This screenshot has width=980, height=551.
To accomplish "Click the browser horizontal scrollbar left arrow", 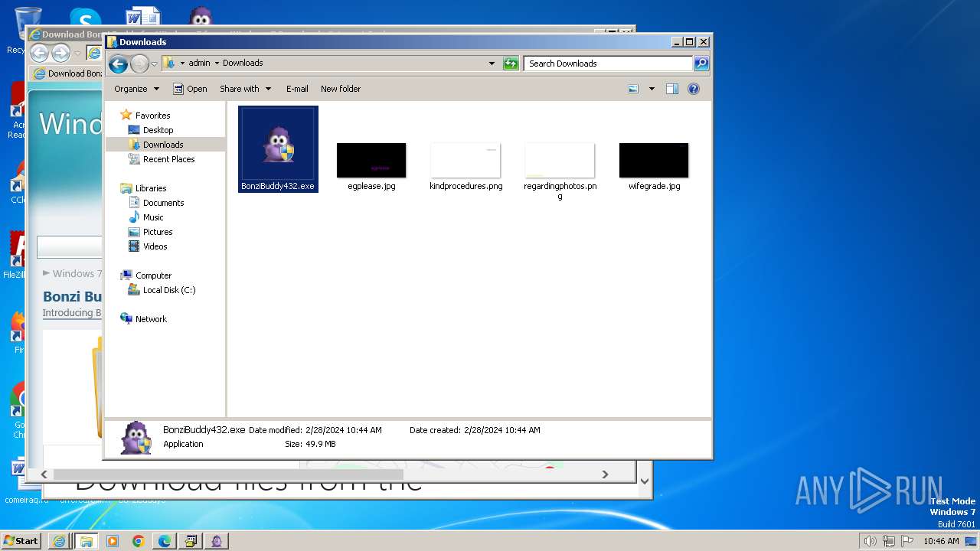I will [x=44, y=474].
